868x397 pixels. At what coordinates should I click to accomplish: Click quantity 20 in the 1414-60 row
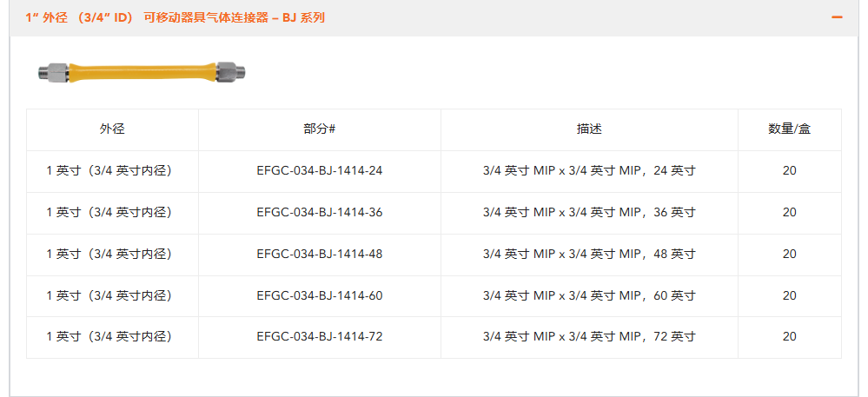(x=789, y=295)
